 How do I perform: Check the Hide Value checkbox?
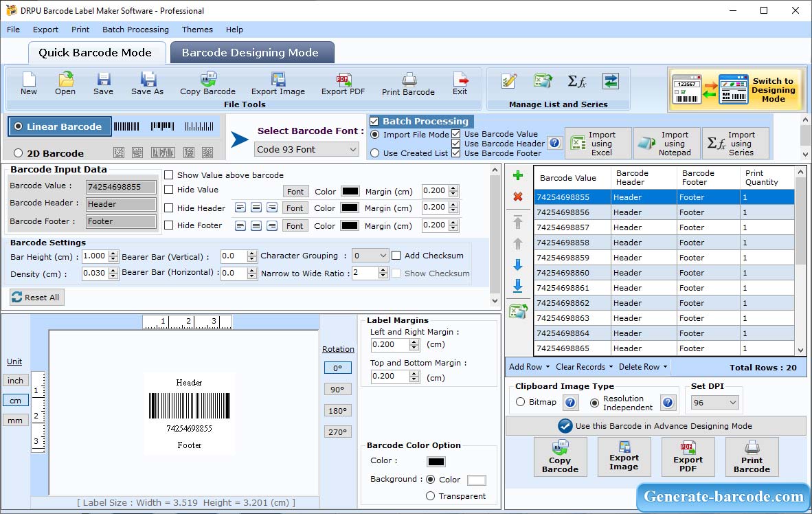(169, 190)
